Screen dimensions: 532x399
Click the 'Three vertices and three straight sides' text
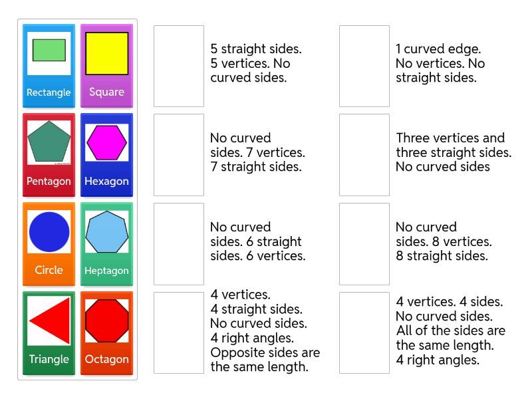pos(454,152)
